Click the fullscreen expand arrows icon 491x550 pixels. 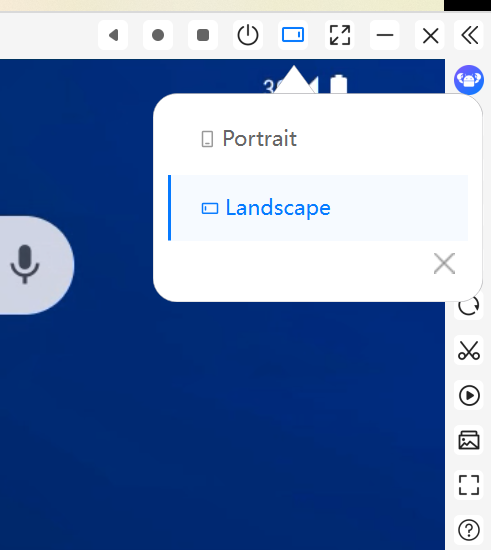[339, 35]
